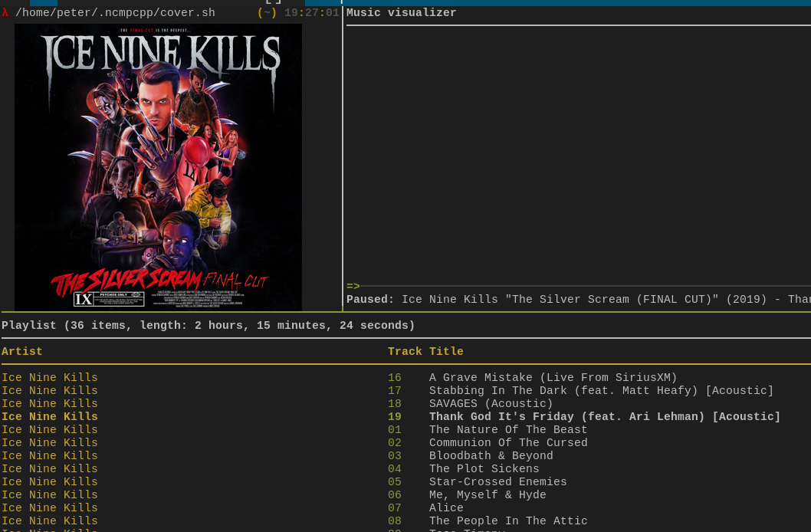Click the (~) home directory indicator
This screenshot has height=532, width=811.
click(x=266, y=13)
